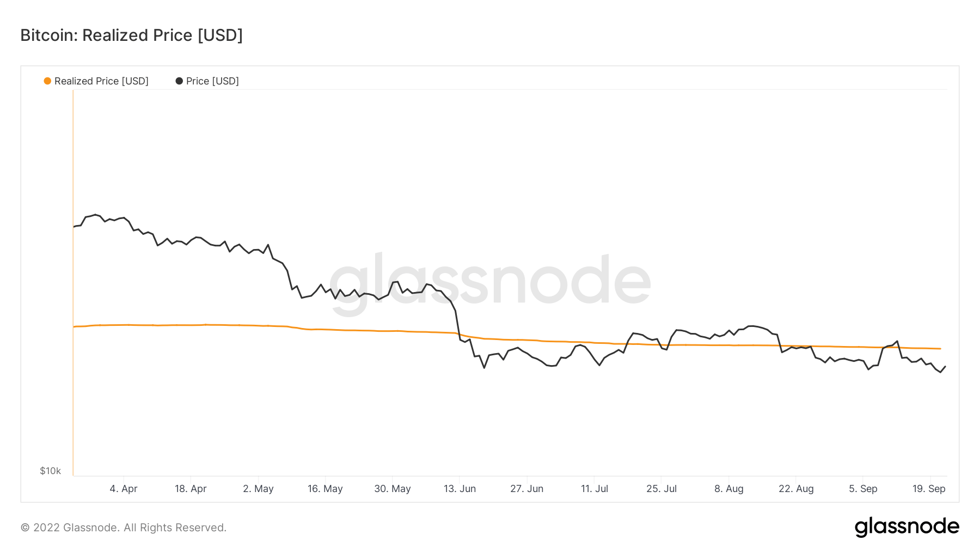Select the 8. Aug date label
Image resolution: width=980 pixels, height=552 pixels.
[729, 489]
